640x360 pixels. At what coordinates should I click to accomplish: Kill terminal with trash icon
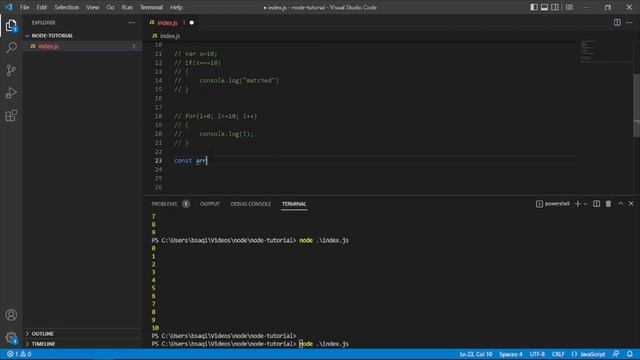pyautogui.click(x=608, y=204)
